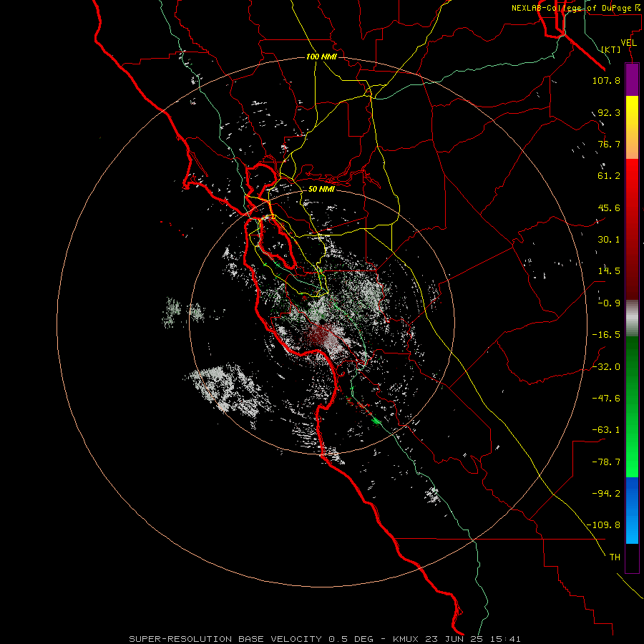Click the 100 NMI range ring label

[x=321, y=57]
